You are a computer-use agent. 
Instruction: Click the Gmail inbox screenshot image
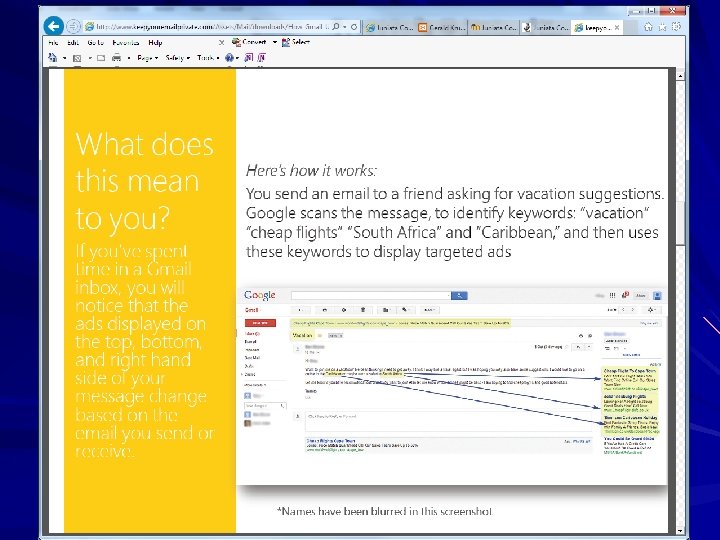click(x=452, y=385)
